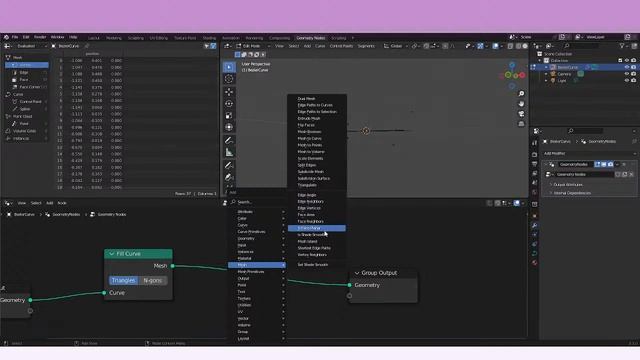Set Fill Curve mode to Triangles
This screenshot has width=640, height=360.
click(x=123, y=280)
